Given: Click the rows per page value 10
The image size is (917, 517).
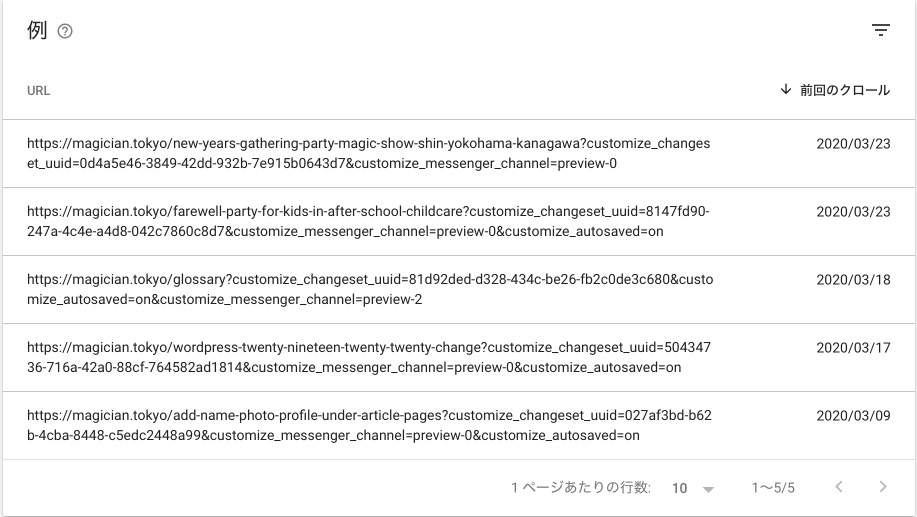Looking at the screenshot, I should [x=680, y=488].
